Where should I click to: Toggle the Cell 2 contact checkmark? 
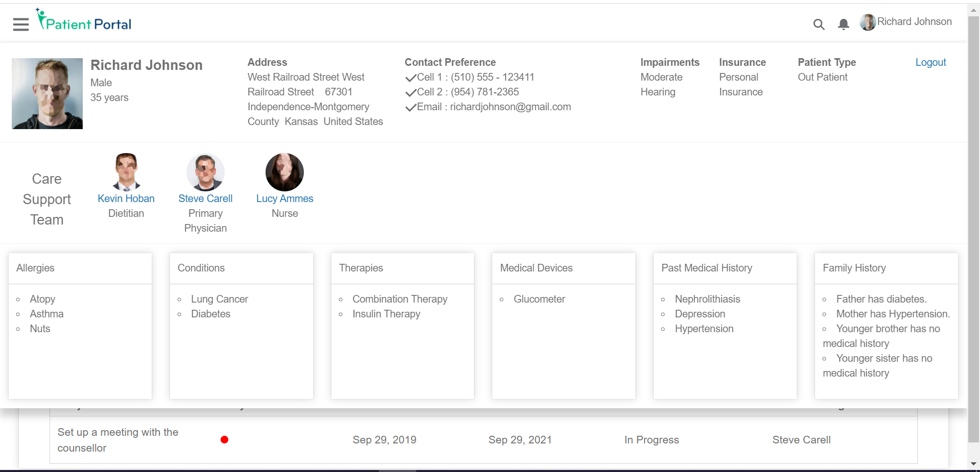411,93
